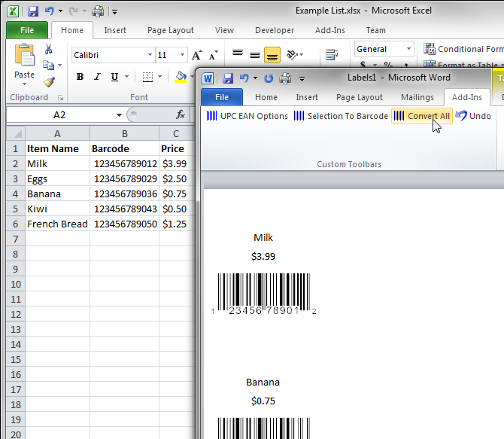Select row 7 header
The width and height of the screenshot is (504, 439).
click(x=16, y=239)
